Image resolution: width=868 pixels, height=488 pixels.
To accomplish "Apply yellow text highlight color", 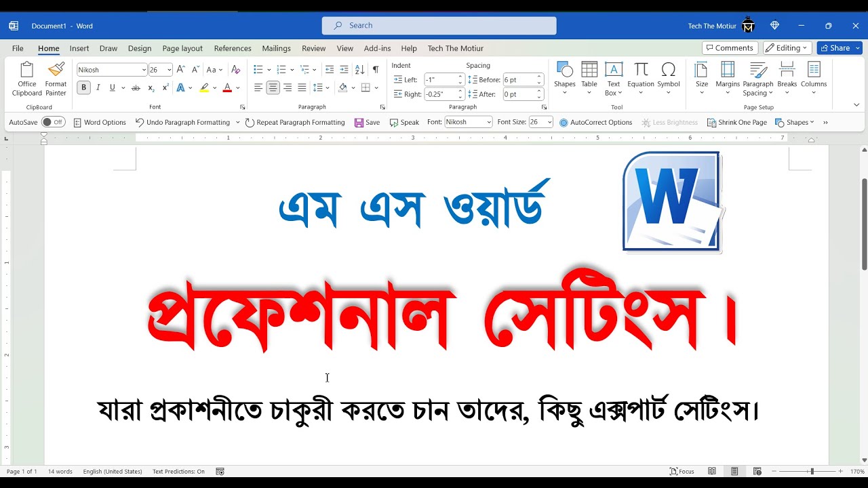I will tap(205, 87).
